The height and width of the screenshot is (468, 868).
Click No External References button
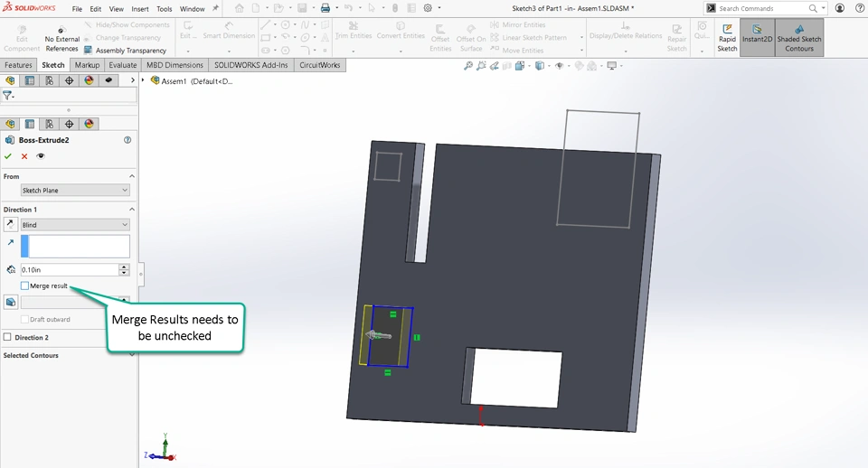click(x=61, y=39)
